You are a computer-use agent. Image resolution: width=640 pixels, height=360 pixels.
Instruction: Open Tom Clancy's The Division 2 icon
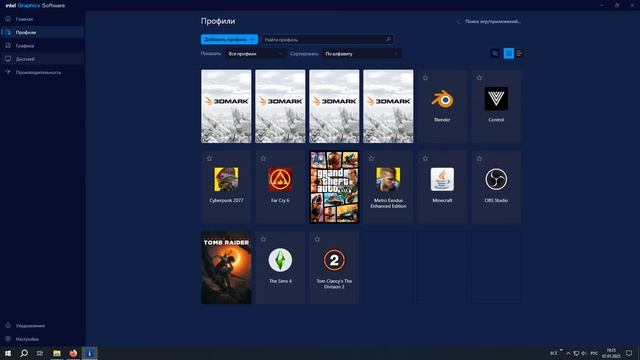click(334, 260)
